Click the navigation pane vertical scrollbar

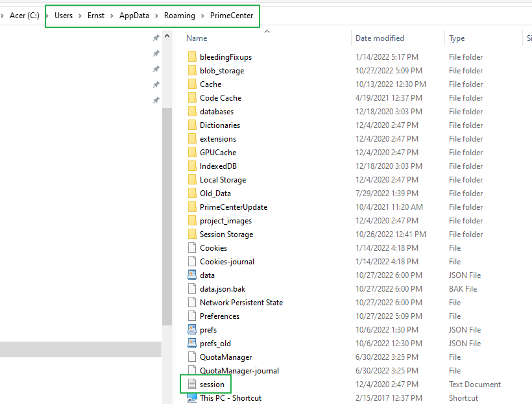(167, 214)
